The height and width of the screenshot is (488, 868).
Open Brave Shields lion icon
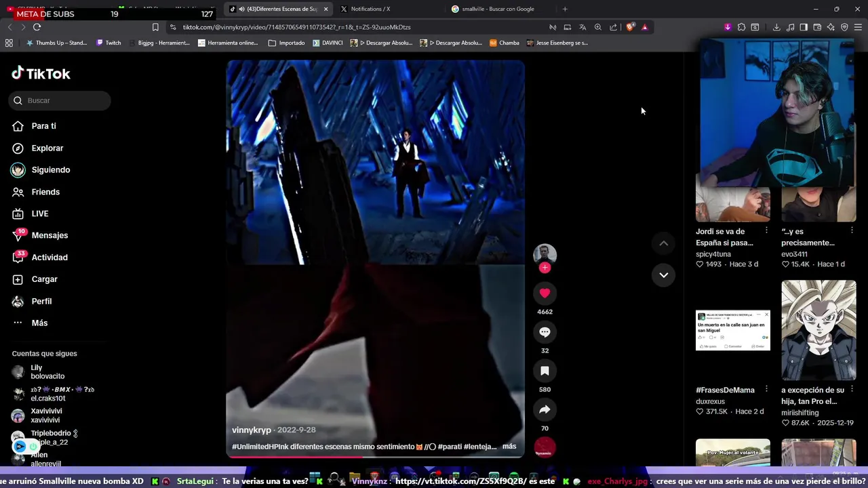[630, 27]
